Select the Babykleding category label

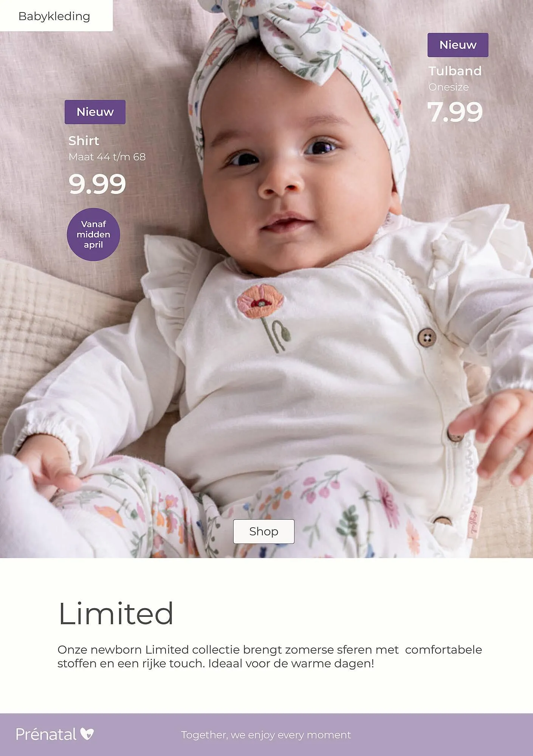click(54, 16)
